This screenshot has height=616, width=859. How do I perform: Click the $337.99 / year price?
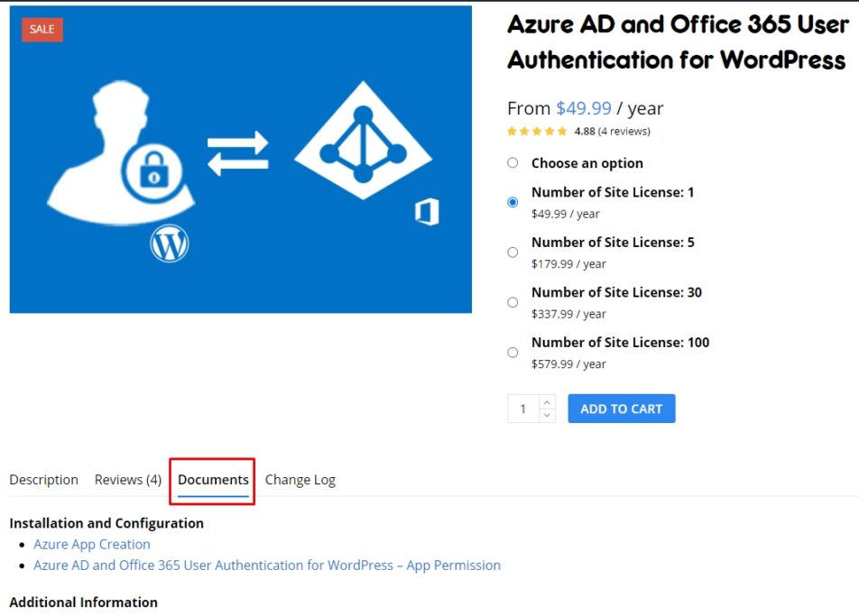tap(568, 314)
